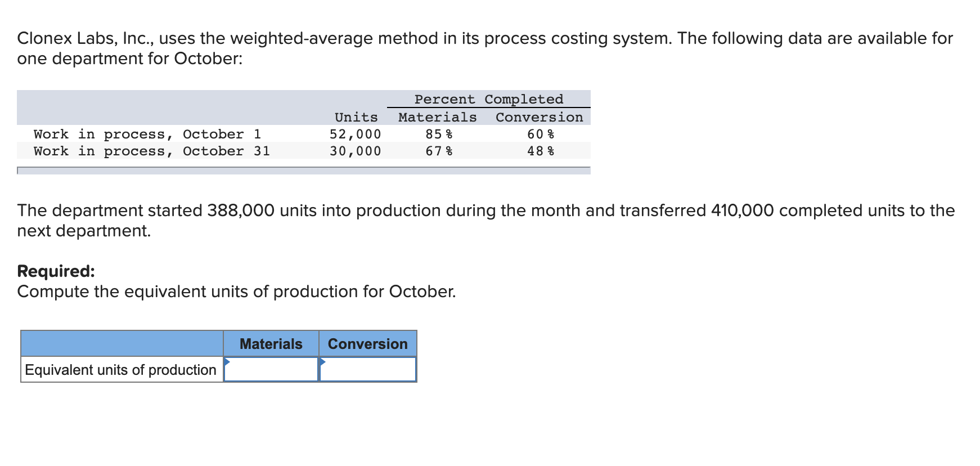980x466 pixels.
Task: Click the Units column header
Action: point(356,116)
